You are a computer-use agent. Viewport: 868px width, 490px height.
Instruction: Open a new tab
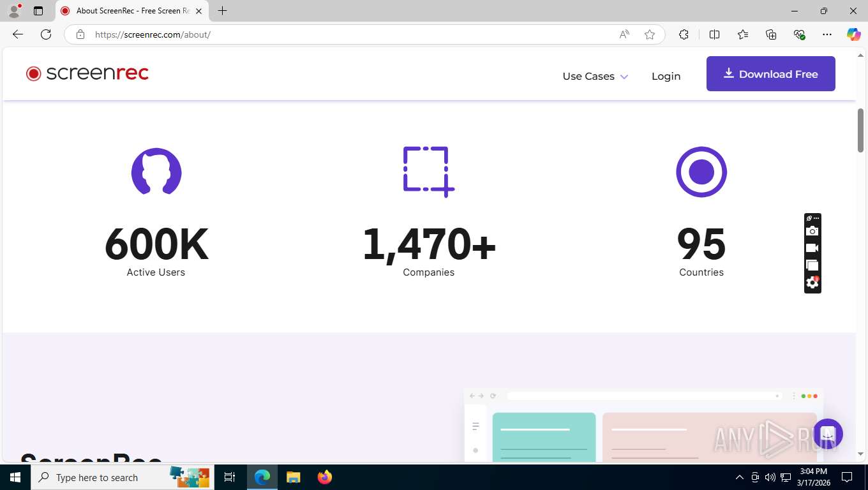tap(222, 11)
